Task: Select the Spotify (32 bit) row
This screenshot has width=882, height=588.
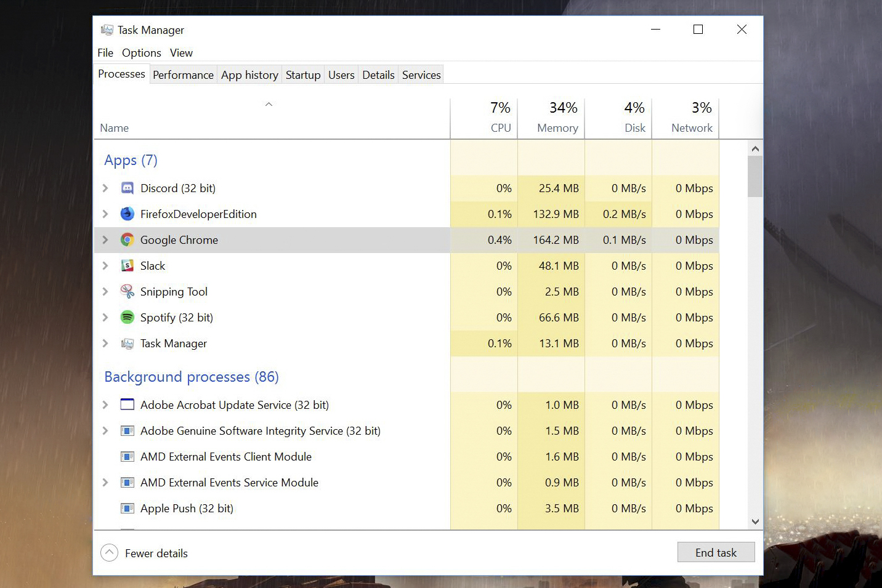Action: click(407, 318)
